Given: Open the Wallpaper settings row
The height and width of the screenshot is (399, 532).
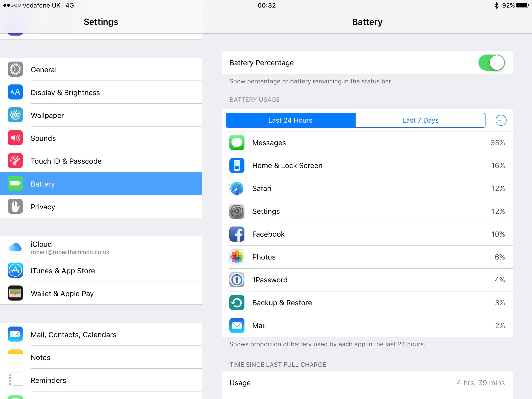Looking at the screenshot, I should click(x=101, y=115).
